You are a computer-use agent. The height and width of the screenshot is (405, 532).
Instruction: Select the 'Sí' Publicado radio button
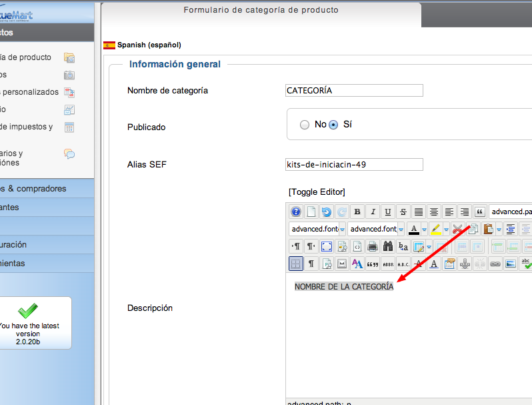click(x=333, y=125)
